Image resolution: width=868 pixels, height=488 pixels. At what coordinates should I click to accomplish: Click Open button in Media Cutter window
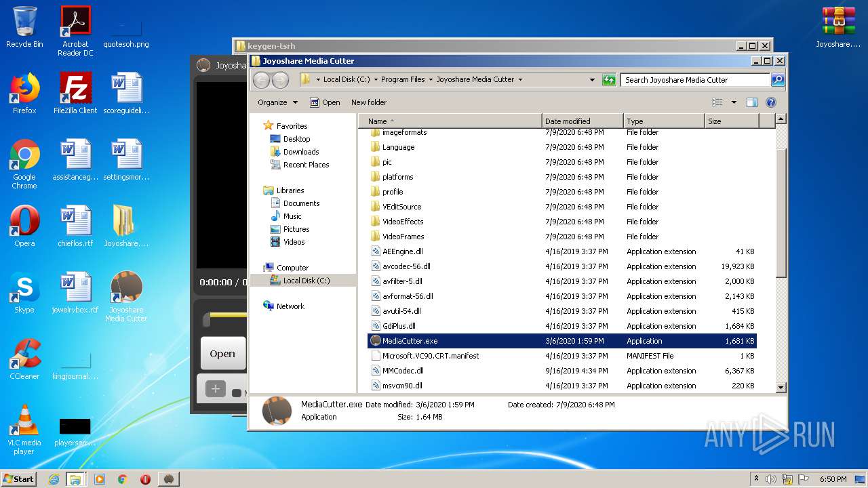[x=222, y=354]
